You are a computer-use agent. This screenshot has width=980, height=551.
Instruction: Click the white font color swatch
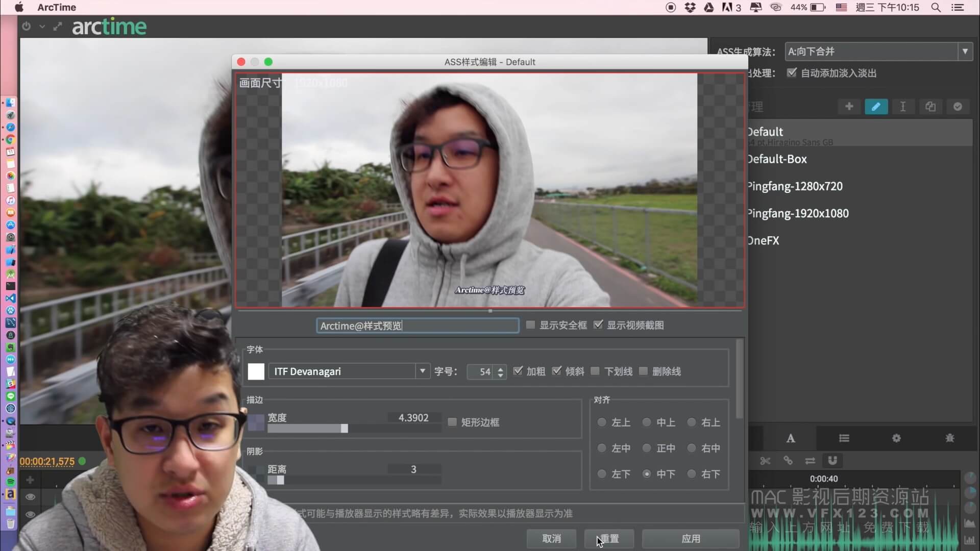coord(256,371)
